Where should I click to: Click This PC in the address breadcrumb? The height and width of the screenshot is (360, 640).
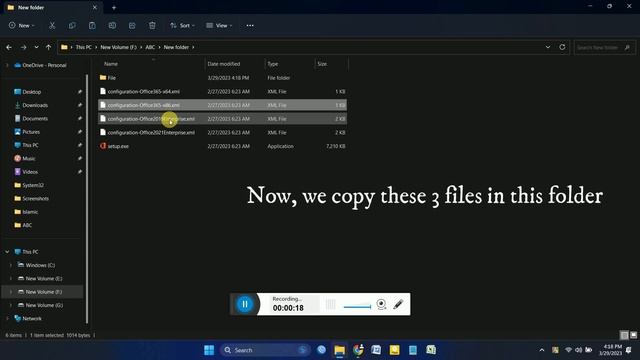click(x=84, y=47)
